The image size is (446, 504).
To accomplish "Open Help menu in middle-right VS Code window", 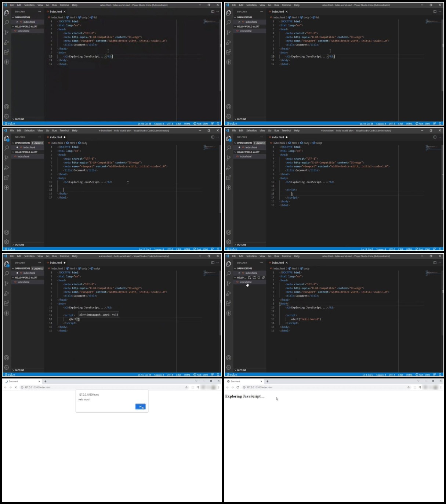I will [x=297, y=131].
